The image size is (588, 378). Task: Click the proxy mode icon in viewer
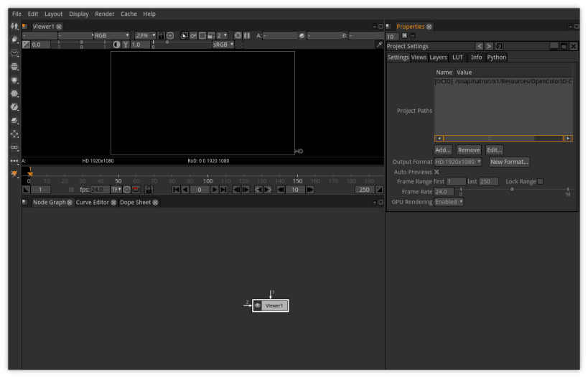tap(211, 35)
